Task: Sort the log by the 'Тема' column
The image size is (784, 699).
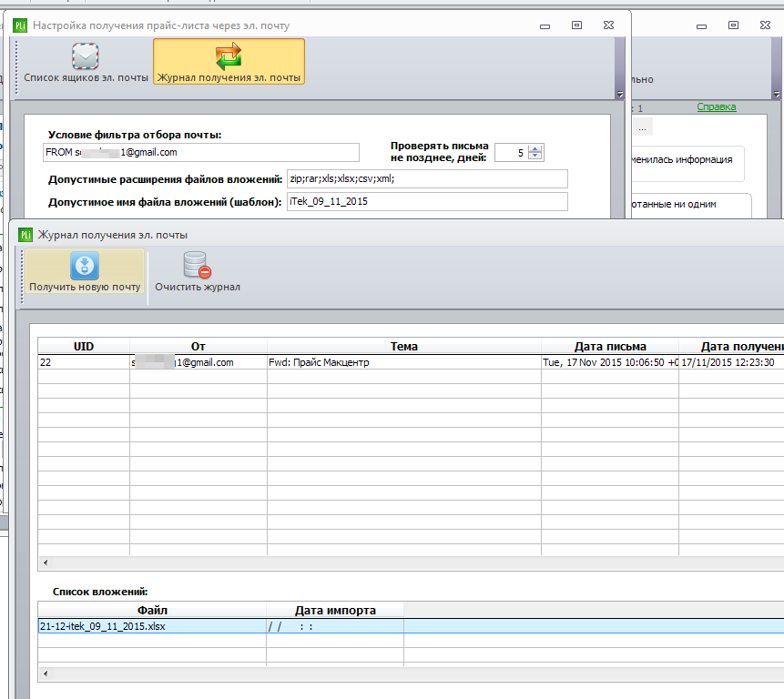Action: 404,346
